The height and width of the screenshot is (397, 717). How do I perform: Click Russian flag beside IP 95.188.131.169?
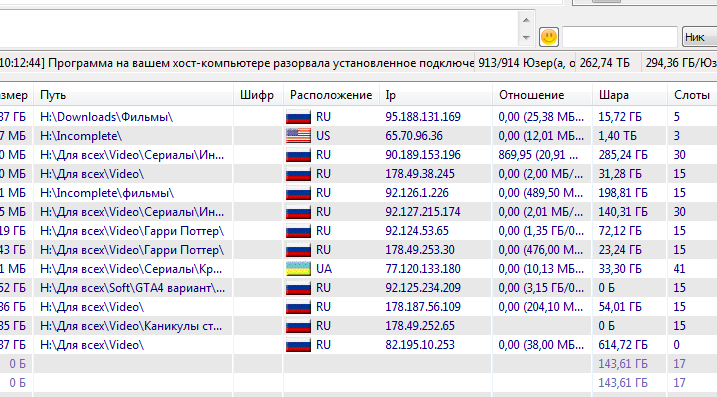tap(298, 117)
